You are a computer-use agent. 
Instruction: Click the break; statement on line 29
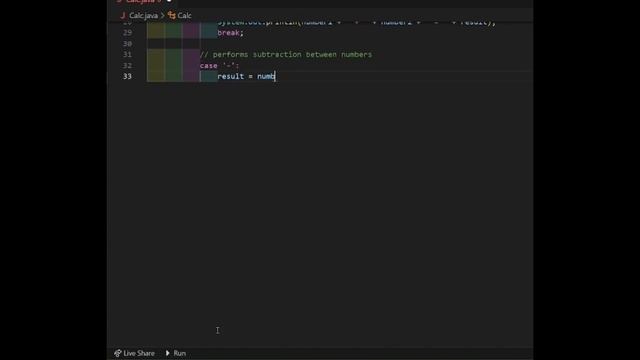click(230, 33)
